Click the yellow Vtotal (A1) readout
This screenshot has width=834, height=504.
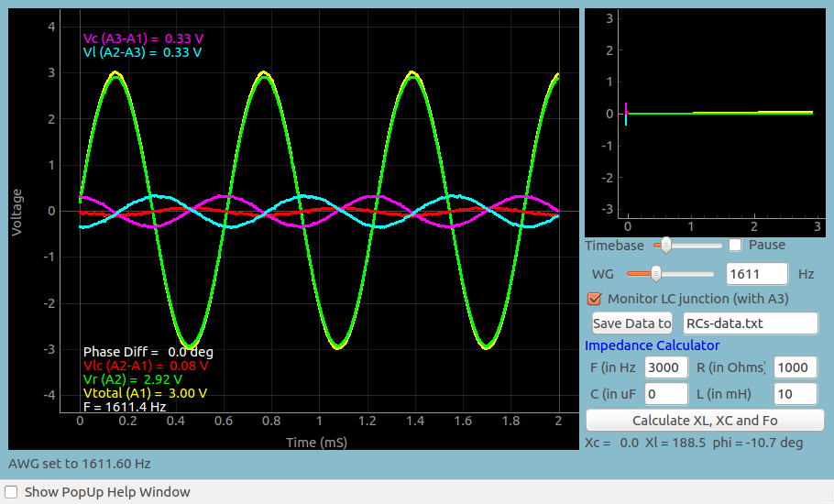(x=144, y=393)
